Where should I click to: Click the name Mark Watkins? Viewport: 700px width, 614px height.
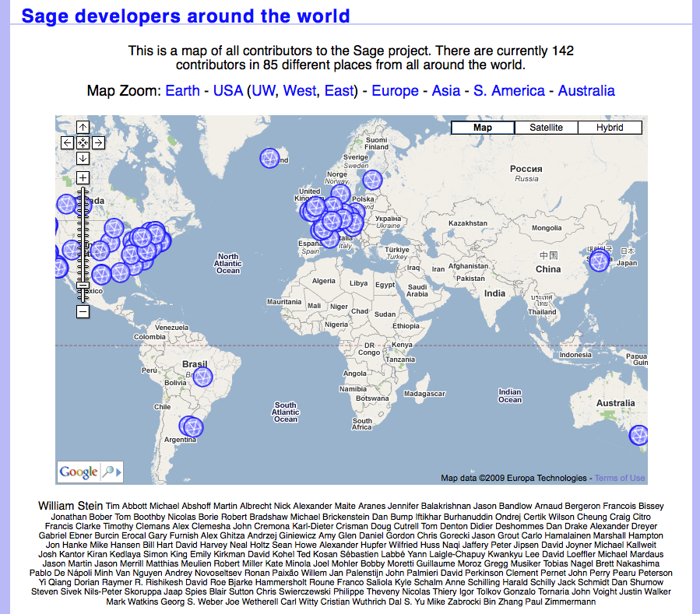[x=132, y=602]
